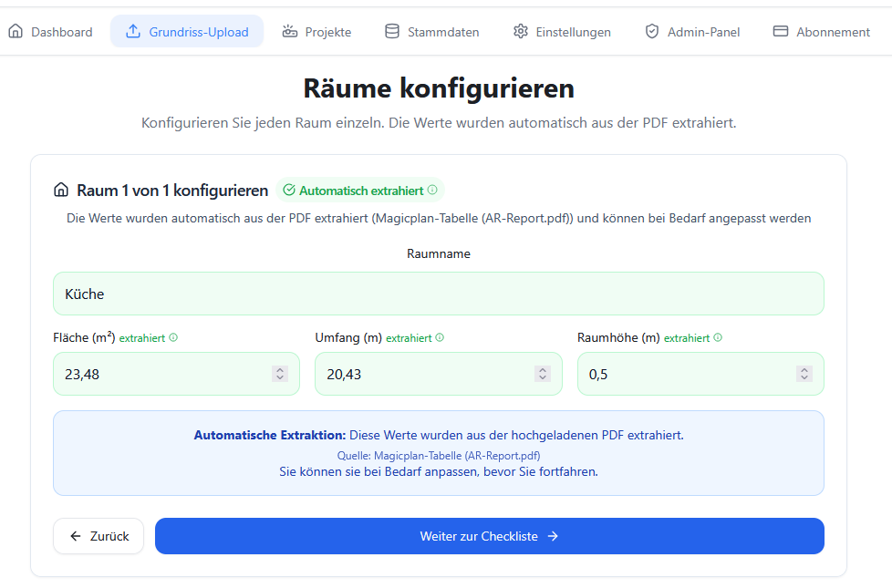Click the Stammdaten database icon
The image size is (892, 588).
pyautogui.click(x=392, y=32)
